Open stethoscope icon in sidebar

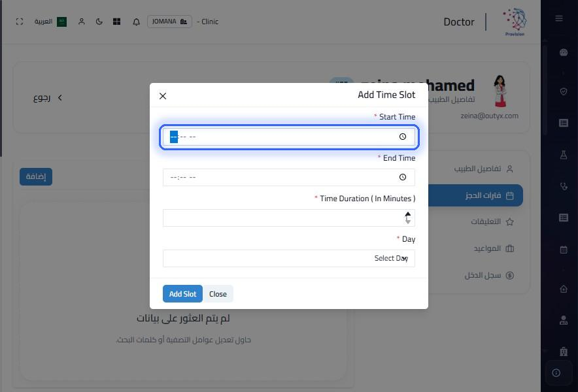click(564, 186)
